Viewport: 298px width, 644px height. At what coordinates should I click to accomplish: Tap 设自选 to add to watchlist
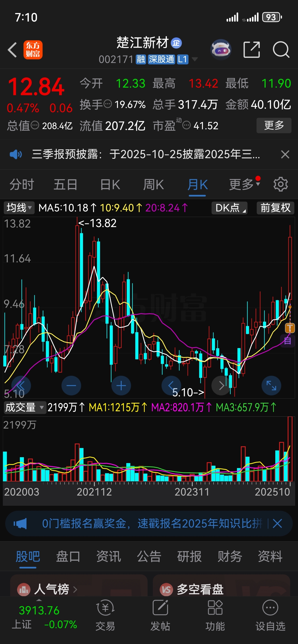pyautogui.click(x=270, y=616)
